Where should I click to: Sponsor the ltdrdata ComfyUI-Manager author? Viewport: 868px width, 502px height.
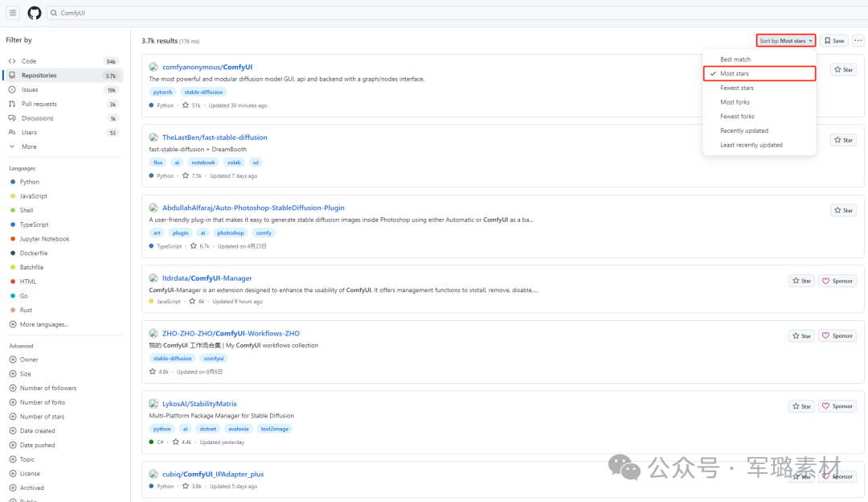tap(837, 281)
